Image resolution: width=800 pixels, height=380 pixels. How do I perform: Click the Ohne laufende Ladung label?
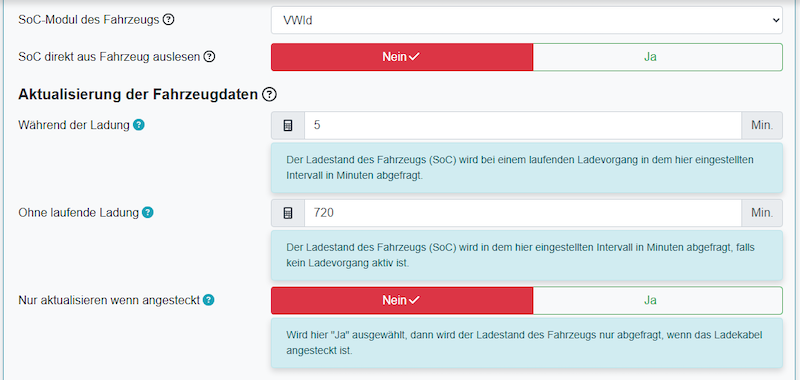[79, 213]
